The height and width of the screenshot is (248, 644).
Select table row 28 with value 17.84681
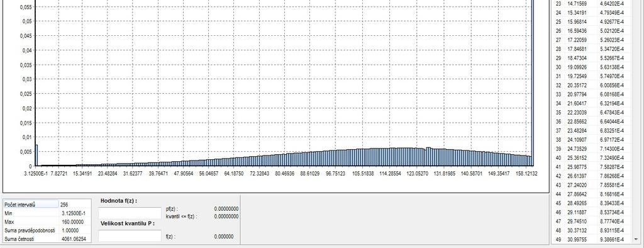591,49
